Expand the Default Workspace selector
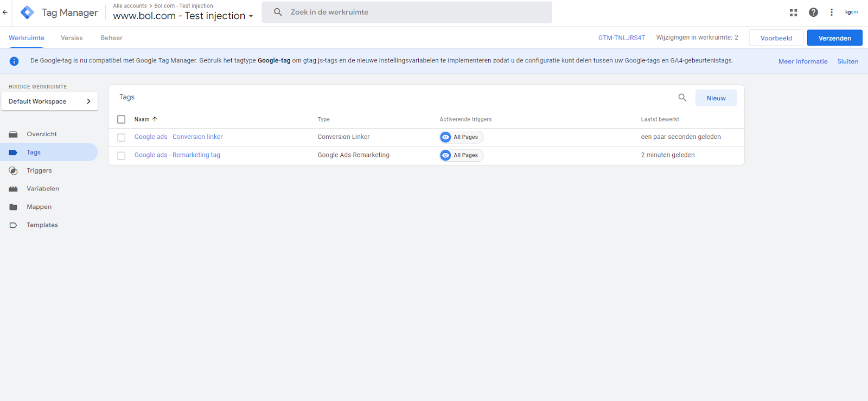This screenshot has width=868, height=401. 49,101
